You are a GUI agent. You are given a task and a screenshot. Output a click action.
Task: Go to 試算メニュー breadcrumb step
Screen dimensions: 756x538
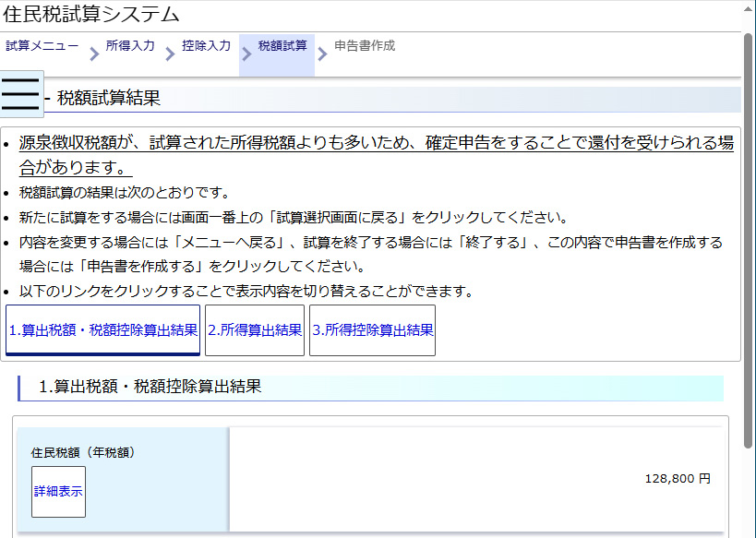click(42, 45)
